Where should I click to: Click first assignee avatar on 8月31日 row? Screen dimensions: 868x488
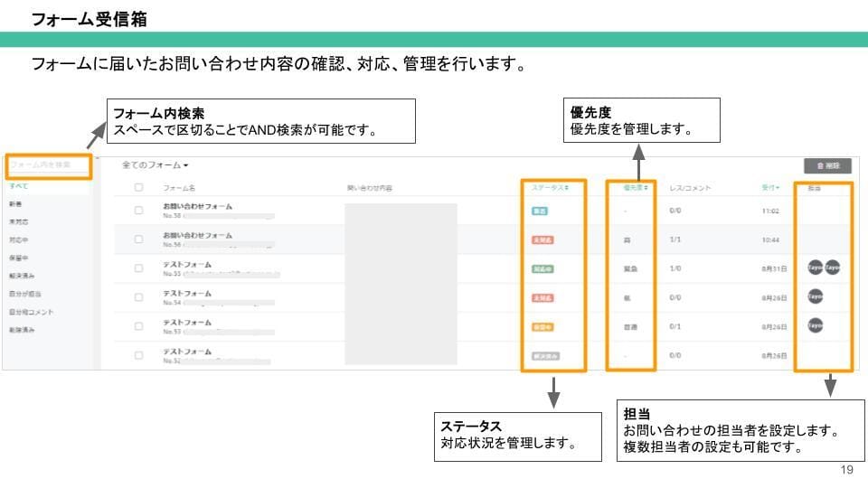point(815,267)
